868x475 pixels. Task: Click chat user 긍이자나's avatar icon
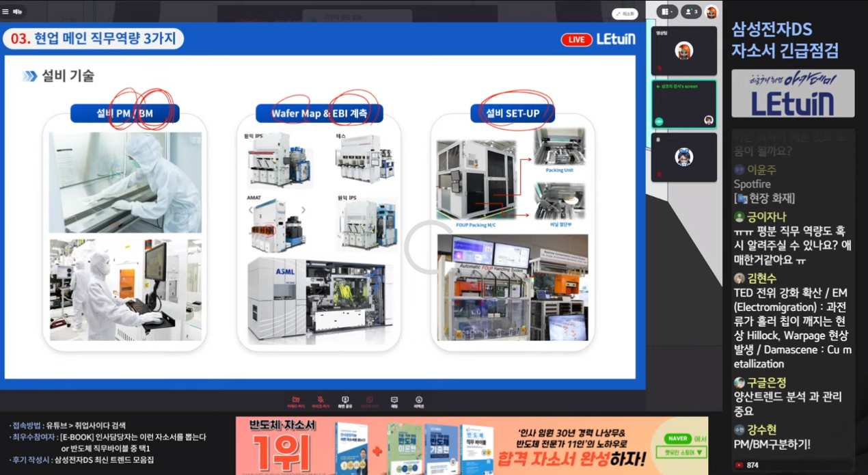[x=739, y=217]
